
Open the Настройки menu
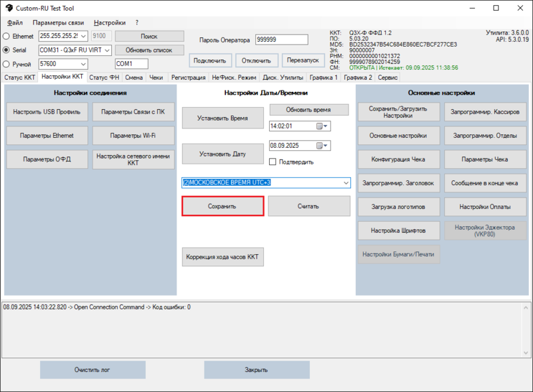[109, 23]
